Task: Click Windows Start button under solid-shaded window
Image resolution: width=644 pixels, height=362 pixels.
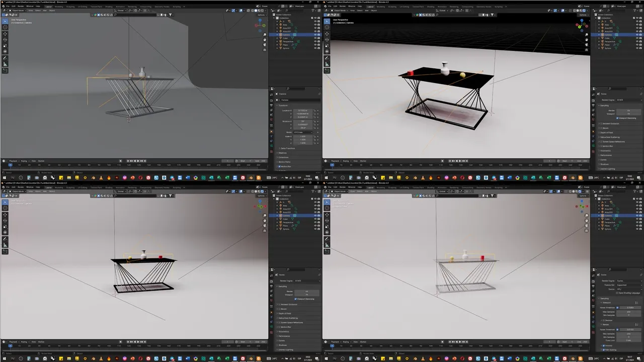Action: click(4, 177)
